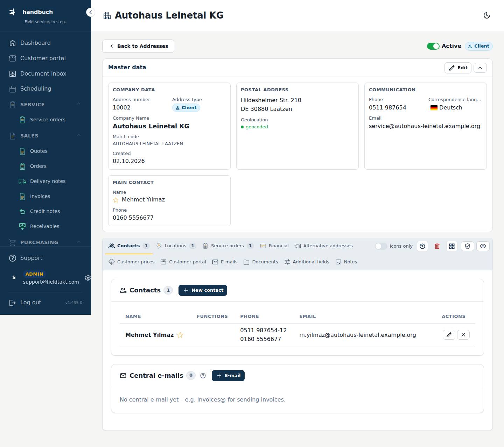
Task: Collapse the SERVICE sidebar section
Action: pyautogui.click(x=78, y=104)
